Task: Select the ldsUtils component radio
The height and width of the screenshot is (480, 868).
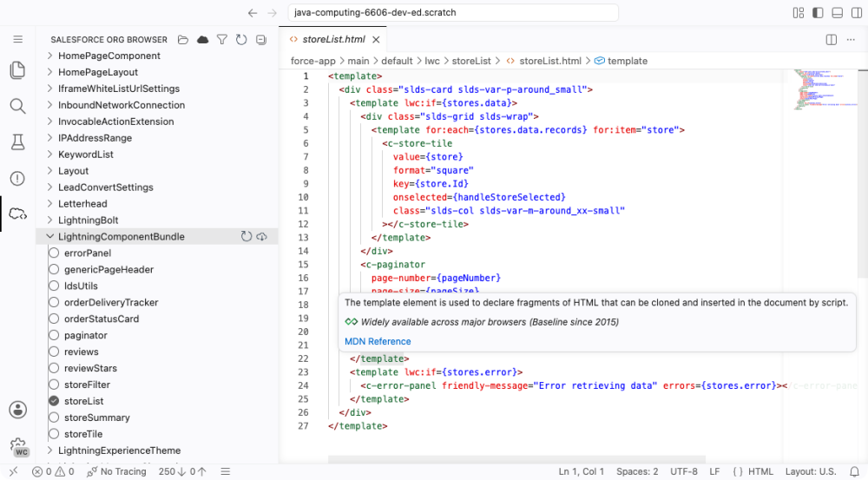Action: point(54,286)
